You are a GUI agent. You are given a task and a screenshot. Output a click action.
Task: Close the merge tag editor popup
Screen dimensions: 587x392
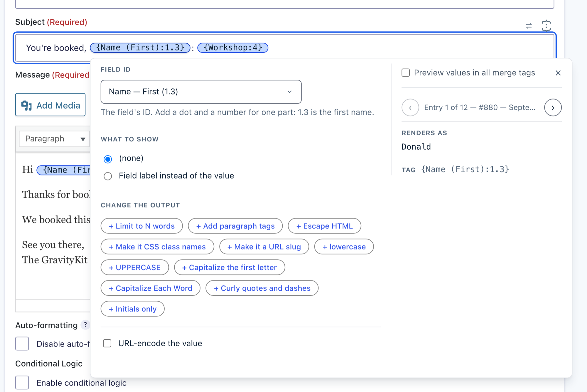click(x=558, y=73)
